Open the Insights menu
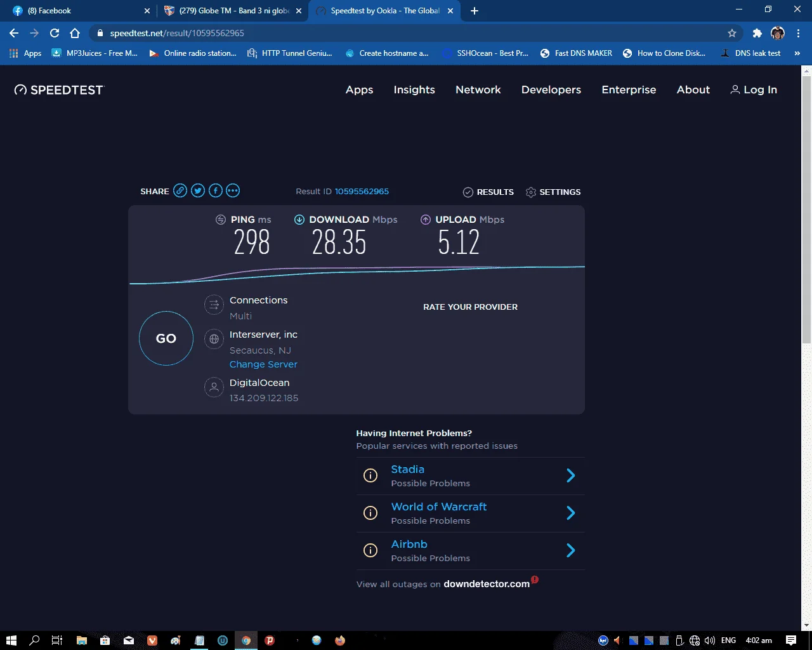The width and height of the screenshot is (812, 650). 414,90
